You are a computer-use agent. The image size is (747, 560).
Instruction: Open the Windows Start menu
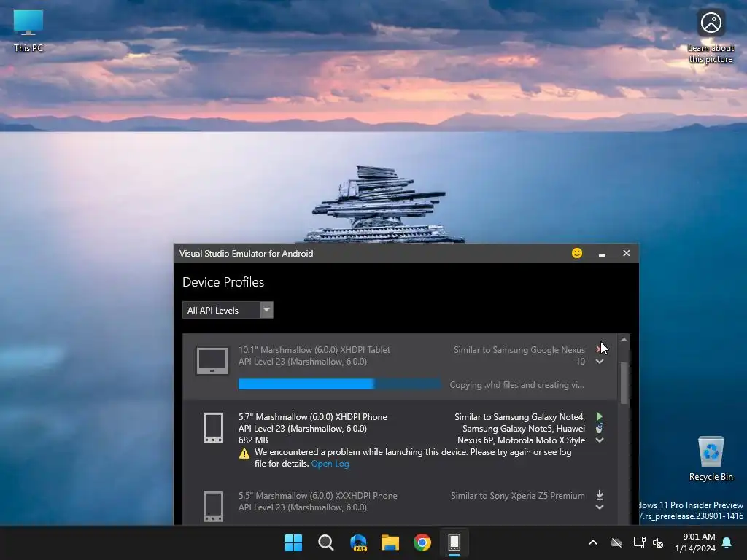pos(293,542)
